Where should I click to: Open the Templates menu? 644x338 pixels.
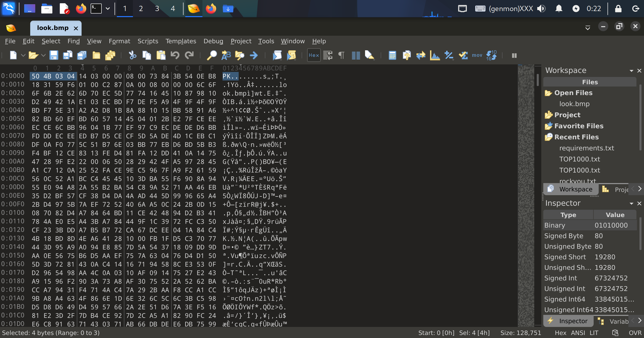[181, 41]
